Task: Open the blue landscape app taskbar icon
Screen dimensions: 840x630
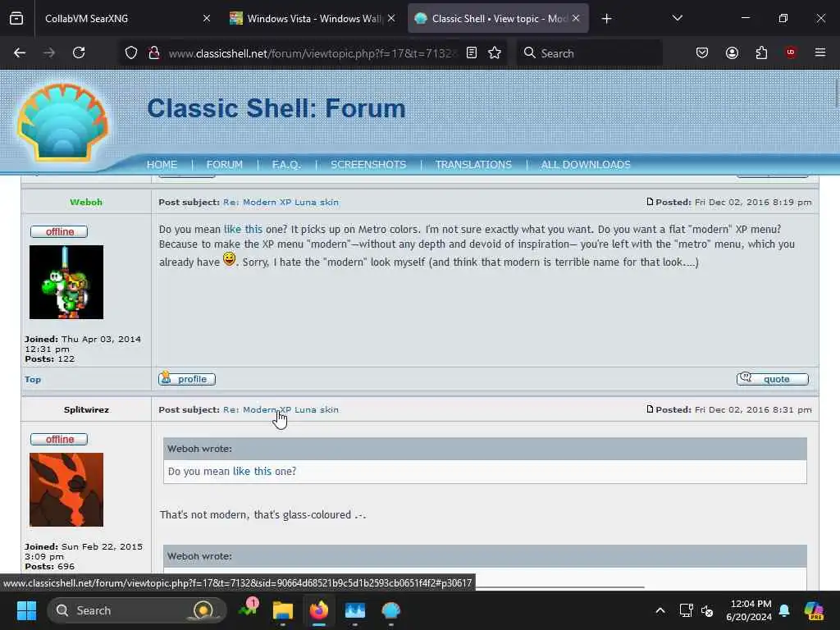Action: tap(354, 610)
